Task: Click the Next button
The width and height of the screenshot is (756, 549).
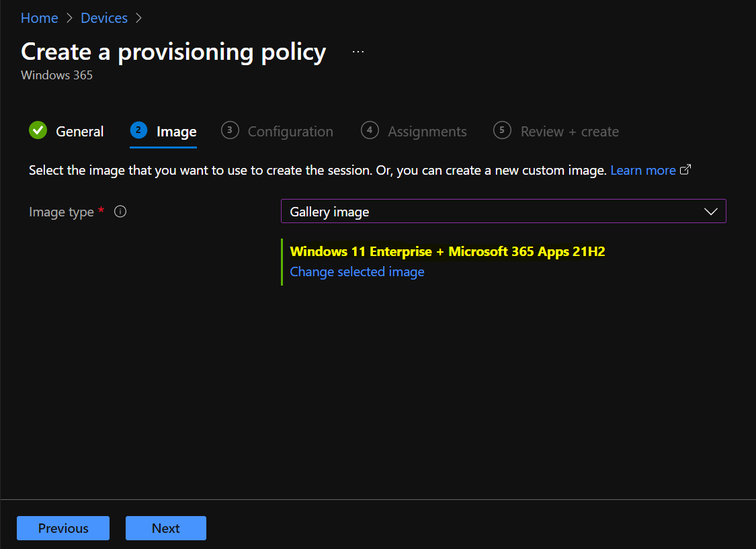Action: click(166, 528)
